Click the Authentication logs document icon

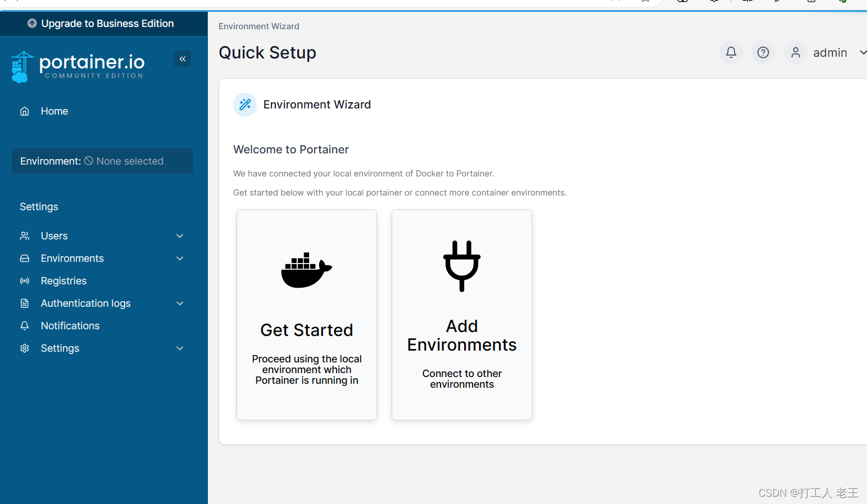[25, 303]
